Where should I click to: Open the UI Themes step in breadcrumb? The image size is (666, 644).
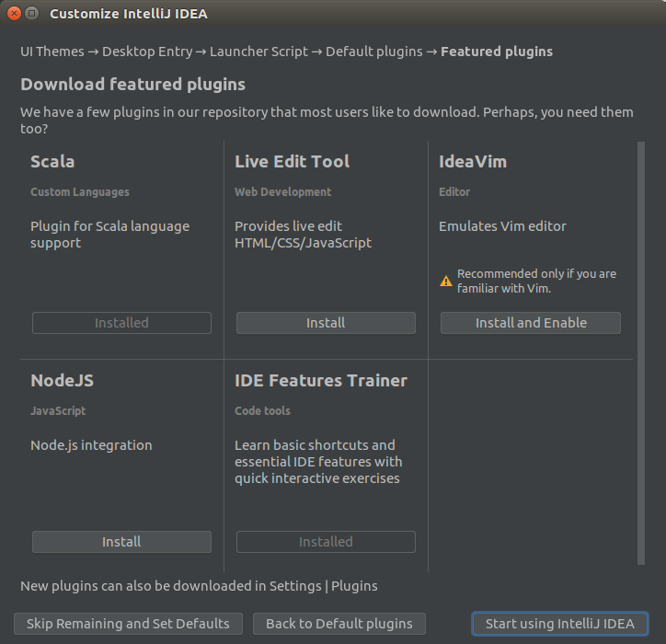tap(52, 52)
